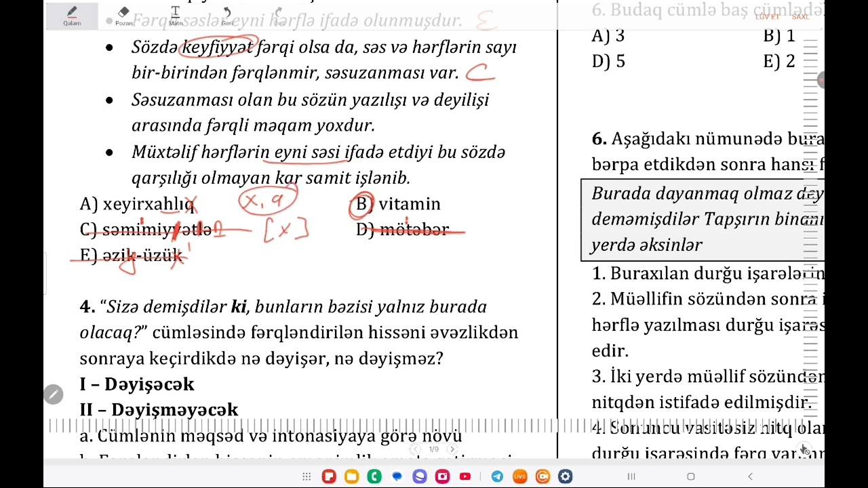The width and height of the screenshot is (868, 488).
Task: Open the blue messages chat app
Action: (397, 476)
